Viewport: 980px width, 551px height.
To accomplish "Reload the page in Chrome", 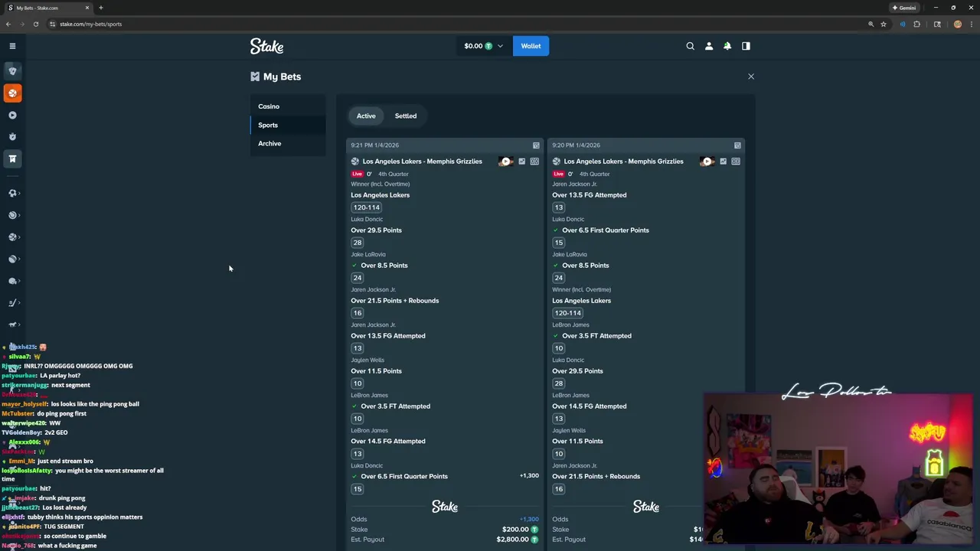I will (x=35, y=24).
